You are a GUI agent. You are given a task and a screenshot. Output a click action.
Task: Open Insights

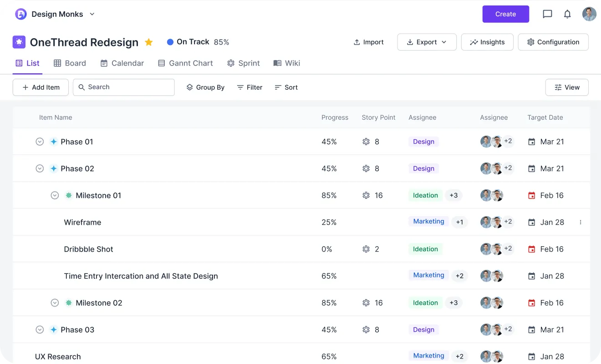tap(487, 42)
